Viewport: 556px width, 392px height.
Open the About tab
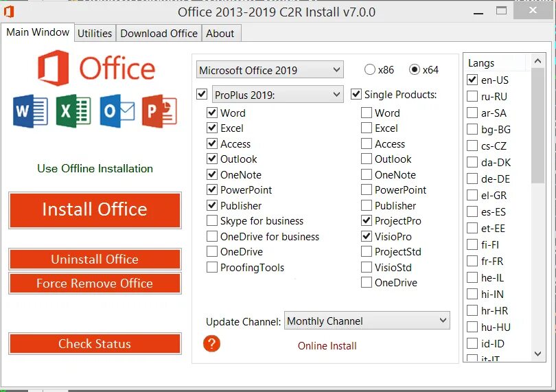click(222, 34)
